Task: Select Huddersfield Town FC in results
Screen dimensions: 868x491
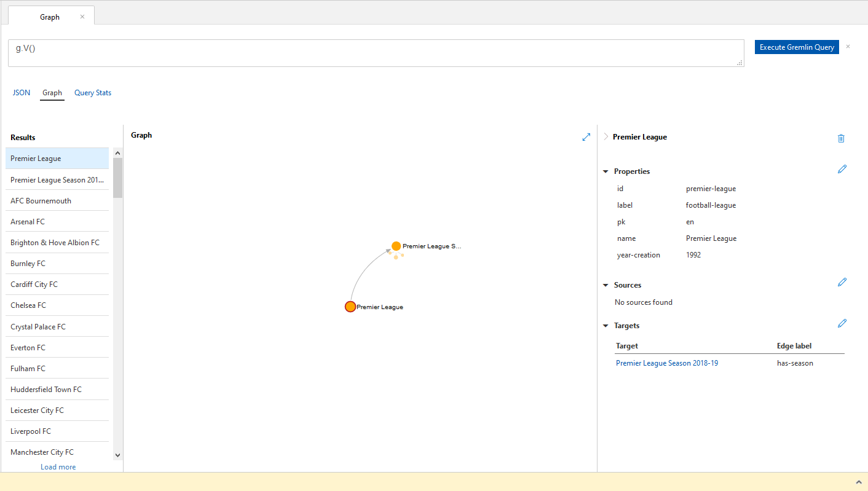Action: pos(57,390)
